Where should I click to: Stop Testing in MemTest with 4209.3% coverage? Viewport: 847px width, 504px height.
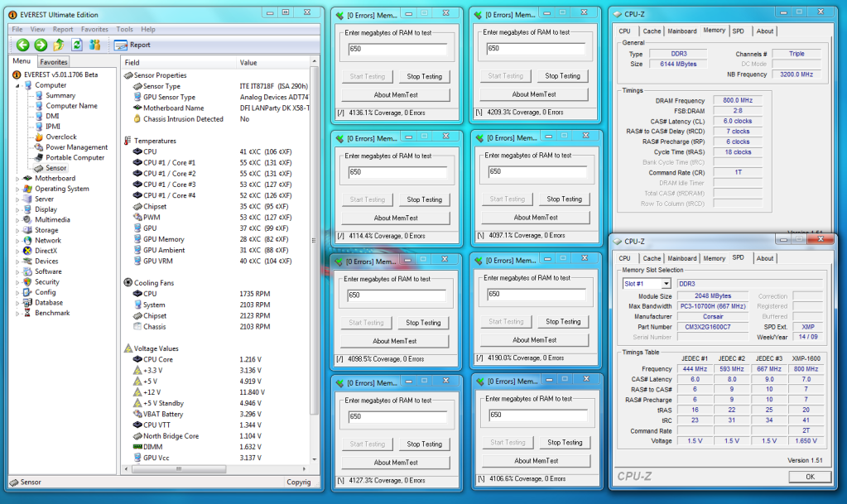click(x=562, y=76)
